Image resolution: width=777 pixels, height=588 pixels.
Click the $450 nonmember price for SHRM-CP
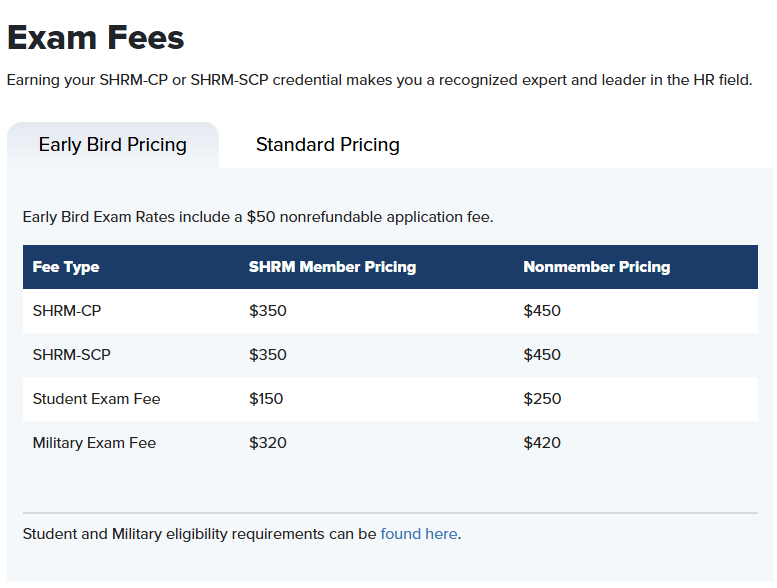542,311
